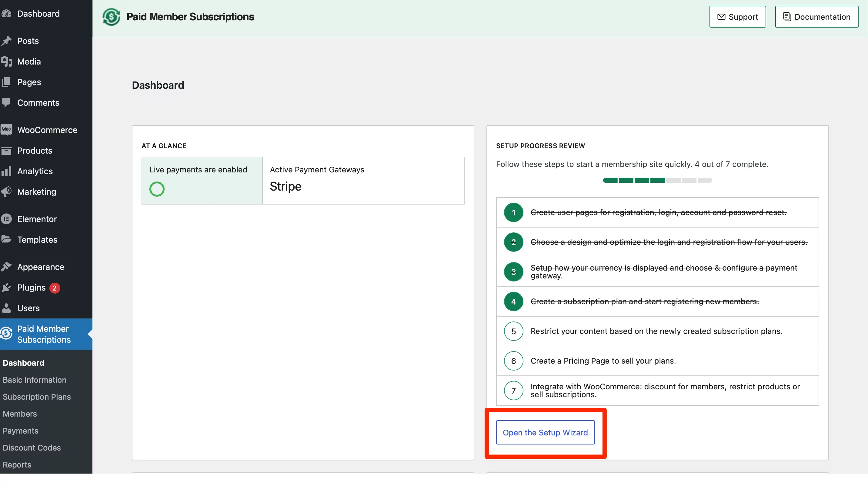This screenshot has height=486, width=868.
Task: Click the Payments sidebar link
Action: tap(20, 430)
